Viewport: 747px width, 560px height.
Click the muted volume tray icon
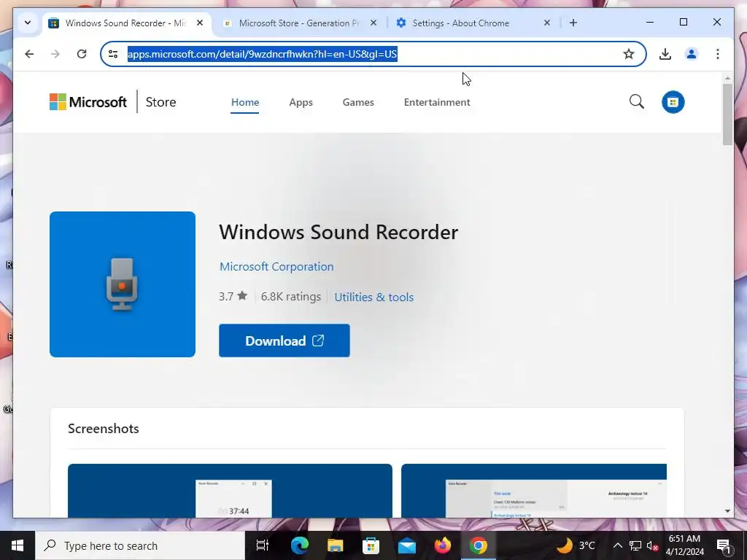[653, 545]
